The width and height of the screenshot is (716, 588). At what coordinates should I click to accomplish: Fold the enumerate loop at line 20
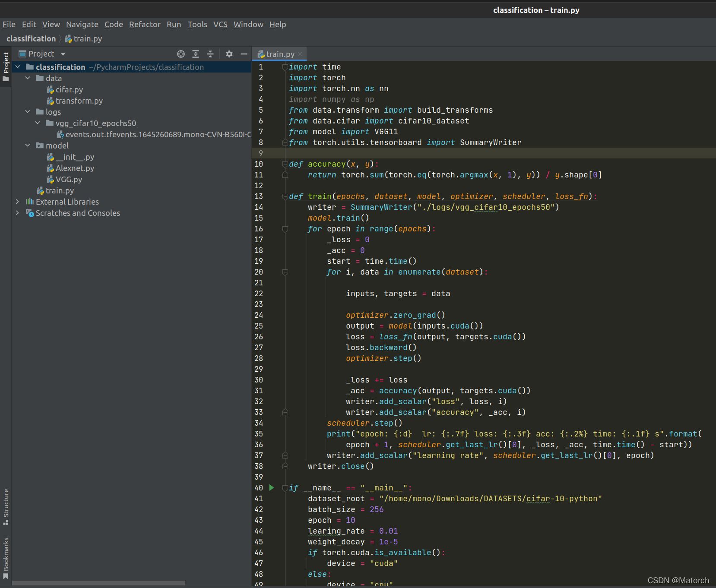tap(285, 272)
